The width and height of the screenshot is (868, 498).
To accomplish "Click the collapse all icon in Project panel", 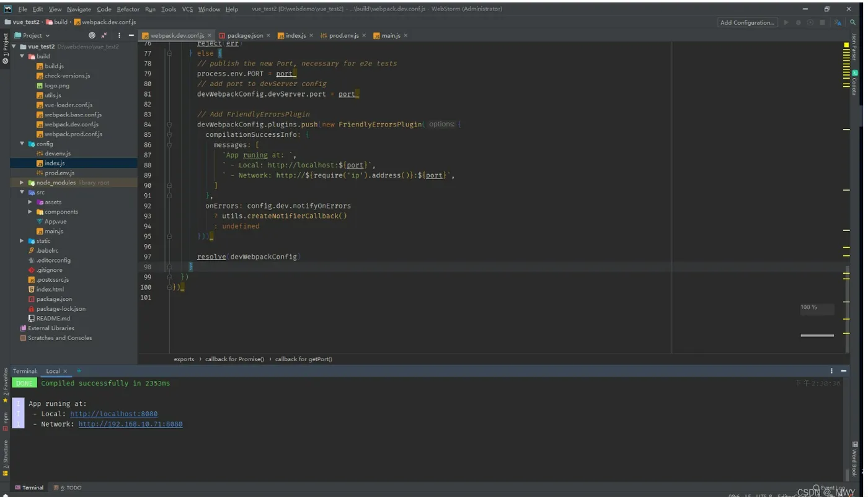I will pyautogui.click(x=104, y=35).
